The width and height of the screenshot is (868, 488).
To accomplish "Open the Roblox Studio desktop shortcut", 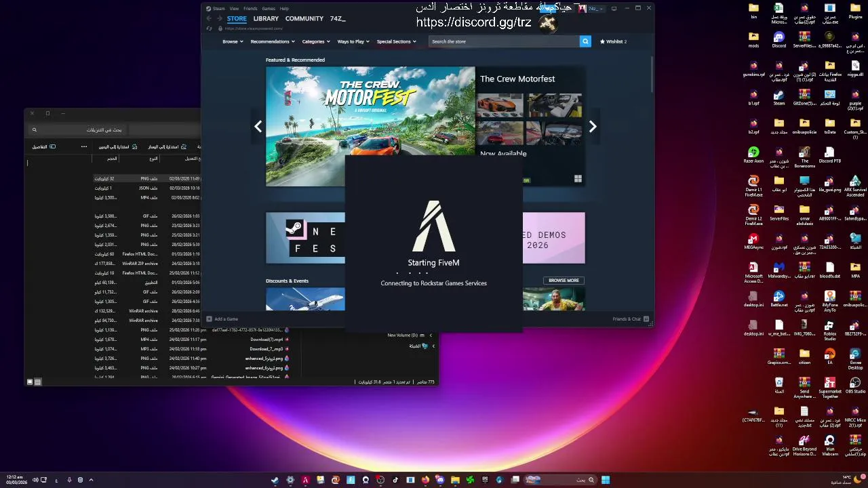I will click(830, 328).
